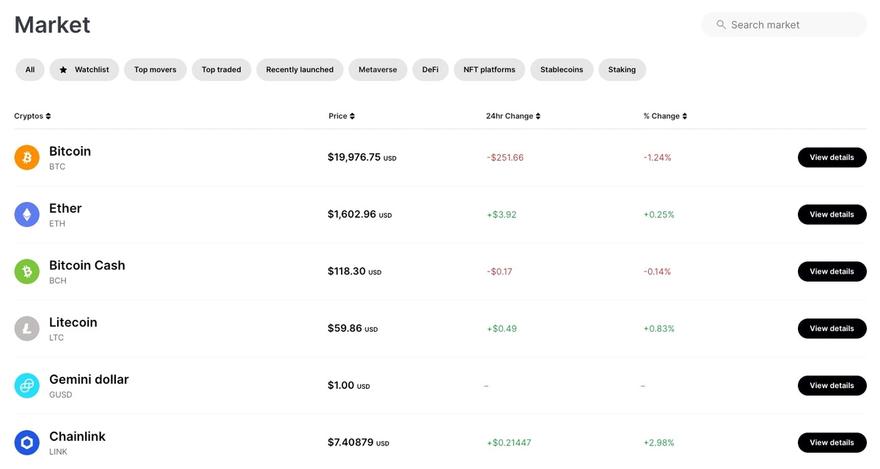View details for Chainlink
This screenshot has height=469, width=880.
pyautogui.click(x=832, y=443)
